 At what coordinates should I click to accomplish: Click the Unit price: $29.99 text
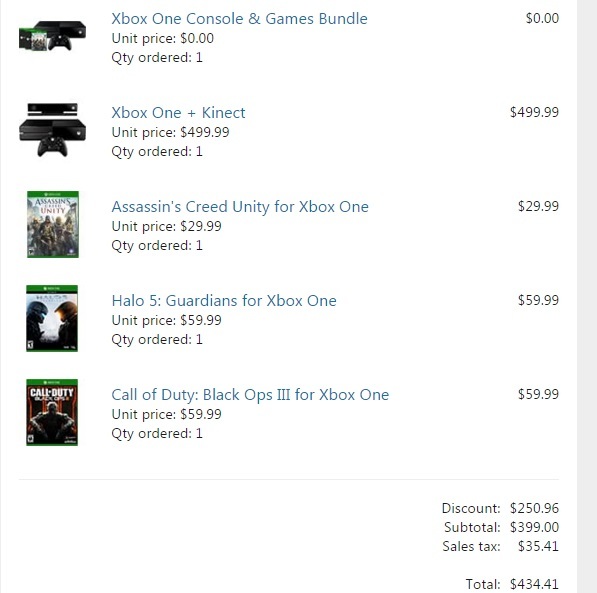(166, 226)
